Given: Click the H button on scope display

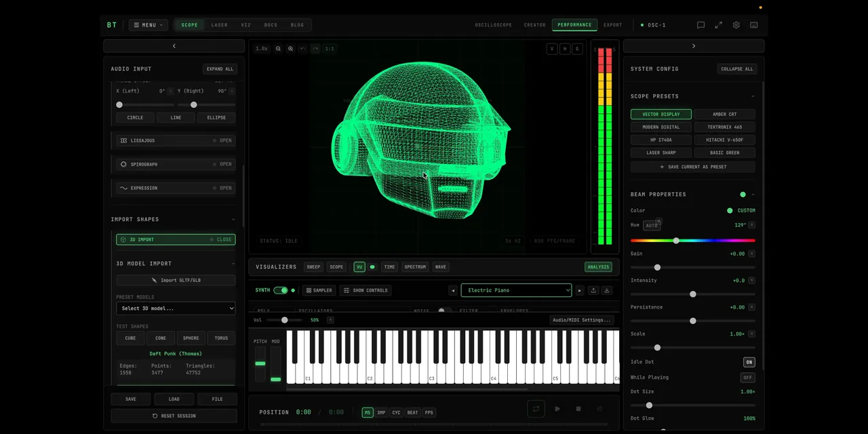Looking at the screenshot, I should [565, 49].
